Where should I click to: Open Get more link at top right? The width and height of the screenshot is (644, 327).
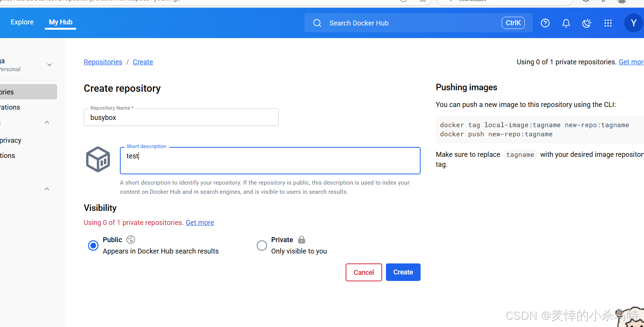631,62
